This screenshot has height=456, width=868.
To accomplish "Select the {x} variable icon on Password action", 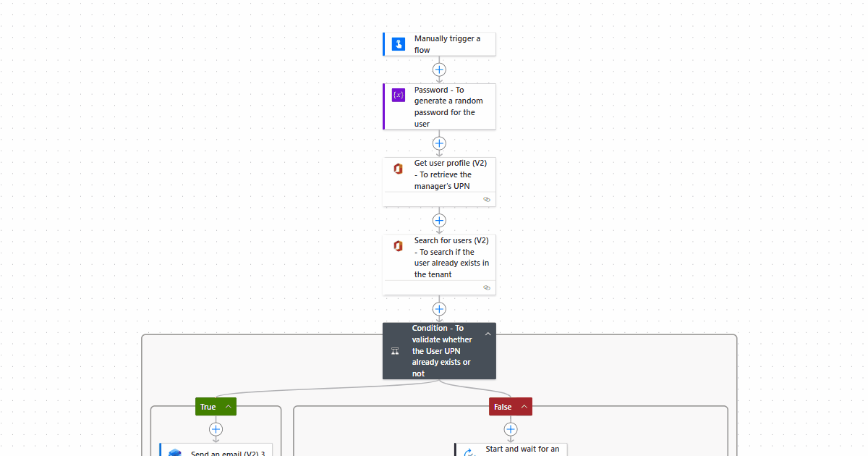I will point(398,95).
